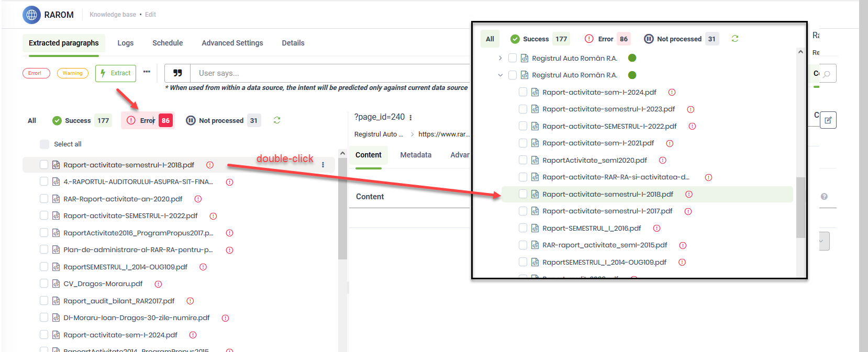Viewport: 868px width, 352px height.
Task: Click the flat file list scrollbar thumb
Action: [x=342, y=209]
